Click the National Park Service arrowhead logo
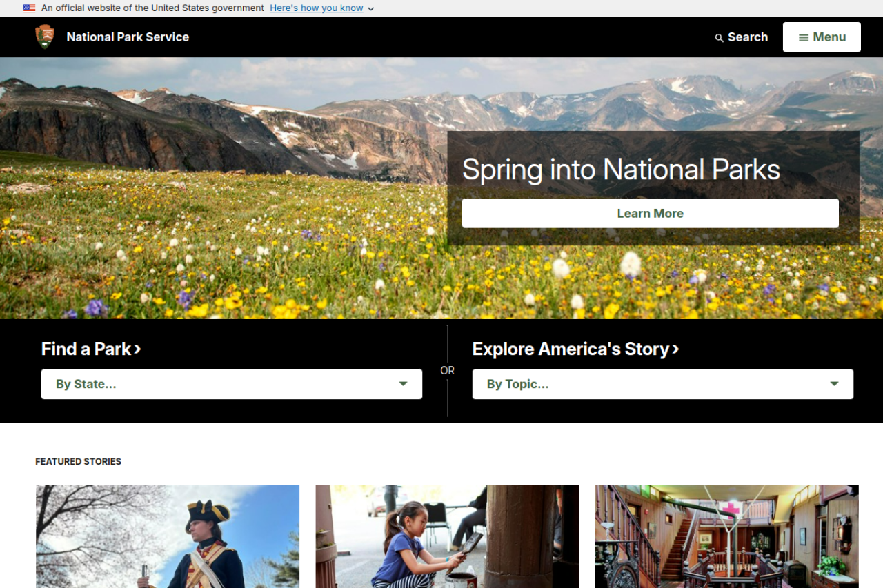This screenshot has width=883, height=588. coord(45,37)
